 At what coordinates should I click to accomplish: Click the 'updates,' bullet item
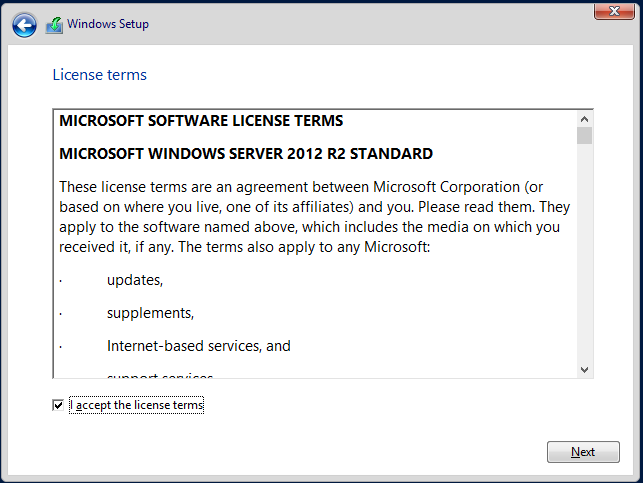pos(135,280)
